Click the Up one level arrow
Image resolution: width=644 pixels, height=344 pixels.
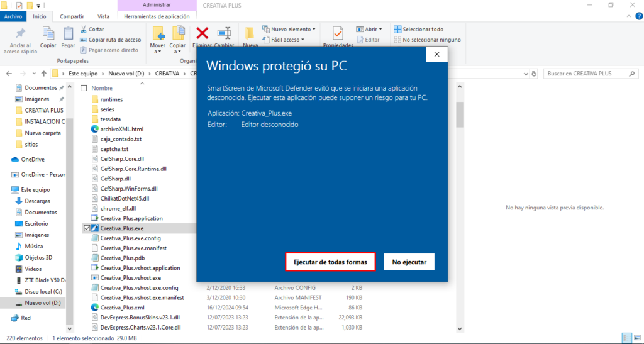click(44, 74)
